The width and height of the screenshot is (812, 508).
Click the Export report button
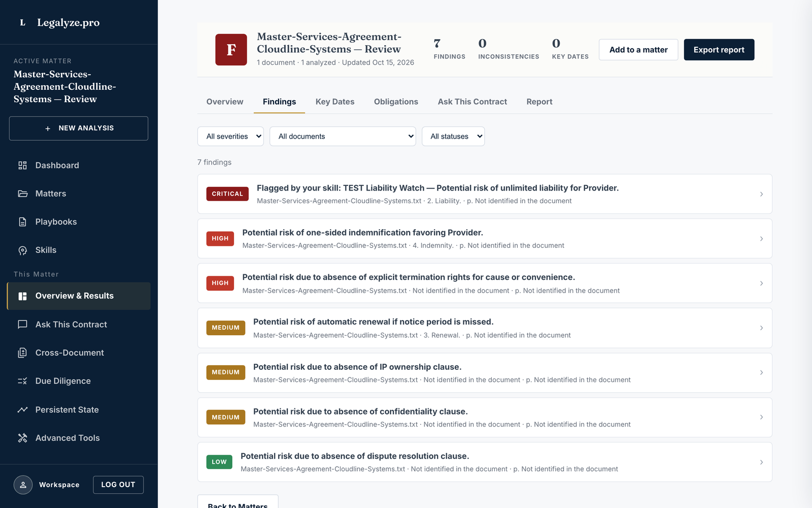click(x=719, y=50)
